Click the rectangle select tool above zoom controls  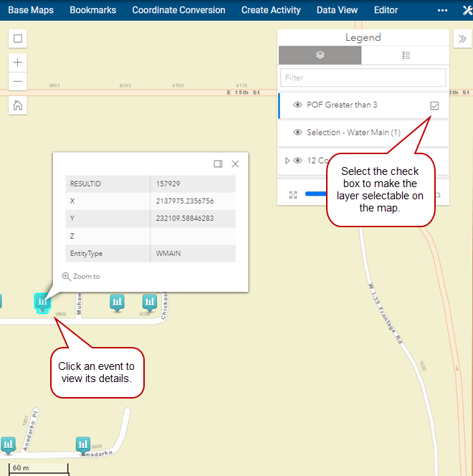(18, 39)
